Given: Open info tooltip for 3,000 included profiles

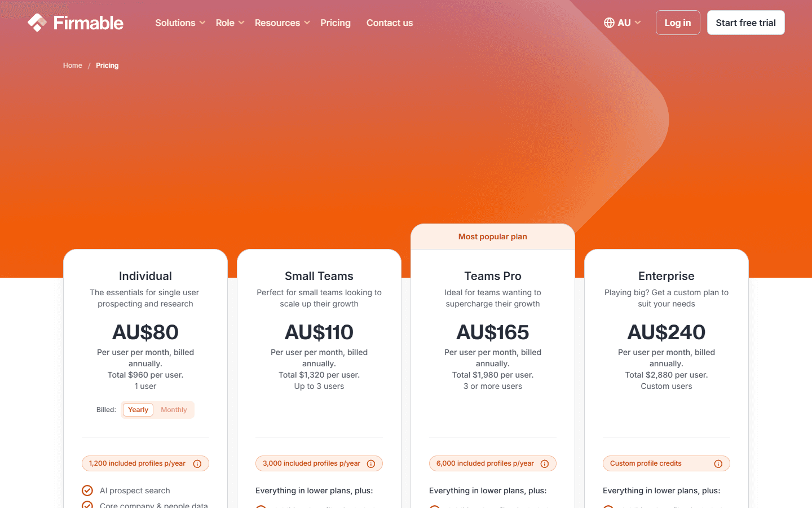Looking at the screenshot, I should click(x=372, y=463).
